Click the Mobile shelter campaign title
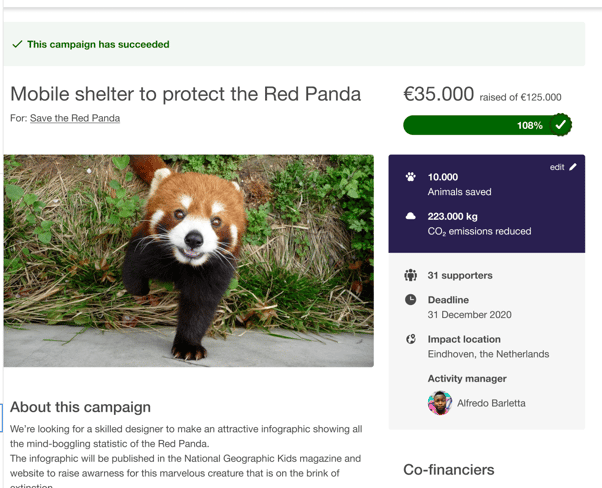The image size is (602, 488). 185,94
